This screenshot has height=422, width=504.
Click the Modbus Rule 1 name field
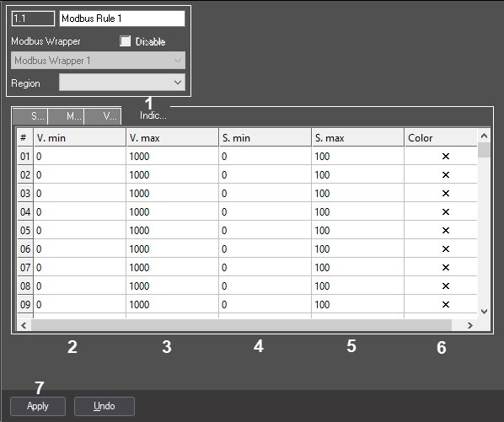122,19
